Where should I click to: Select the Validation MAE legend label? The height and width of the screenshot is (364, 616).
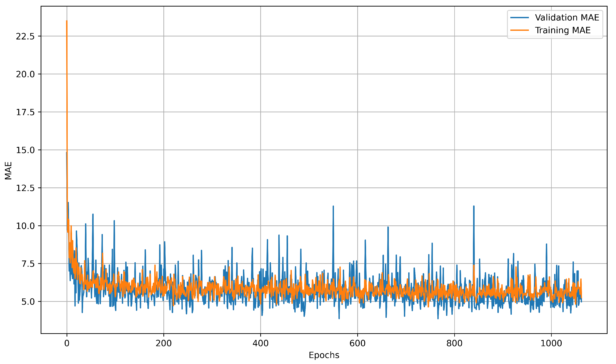(x=567, y=18)
